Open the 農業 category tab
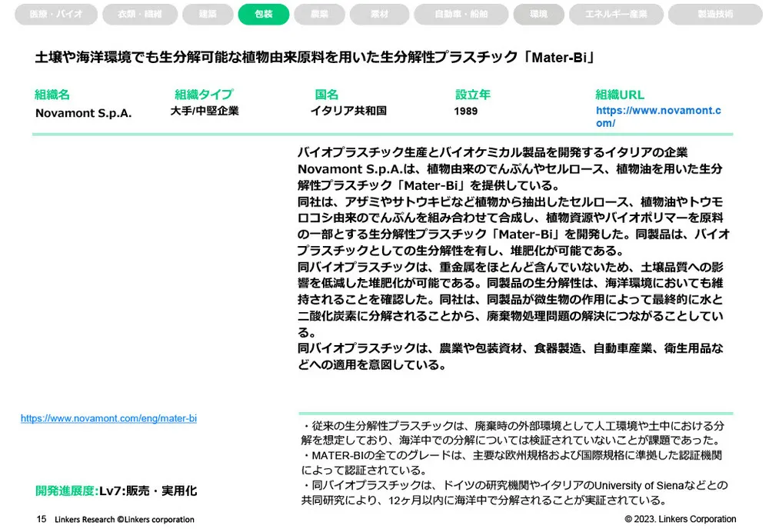This screenshot has width=769, height=532. 319,14
